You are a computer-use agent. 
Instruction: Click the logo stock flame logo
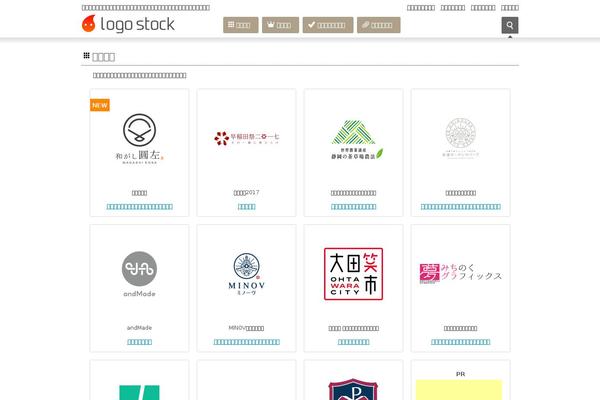pos(128,24)
